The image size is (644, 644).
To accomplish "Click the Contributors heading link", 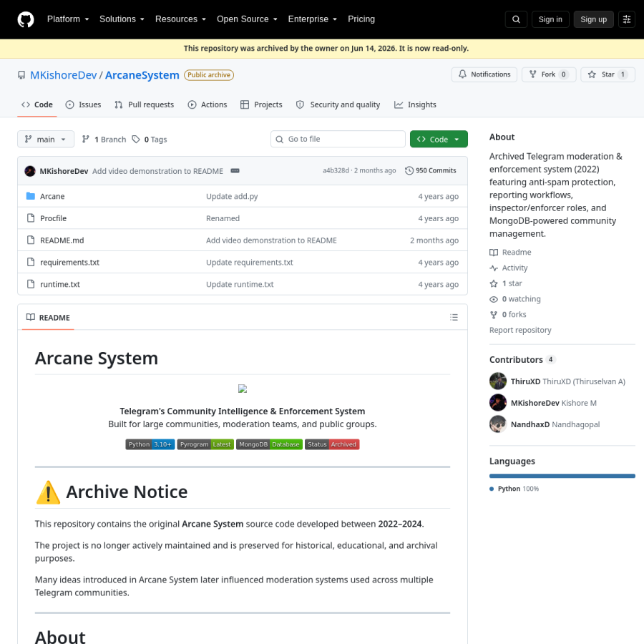I will [522, 360].
